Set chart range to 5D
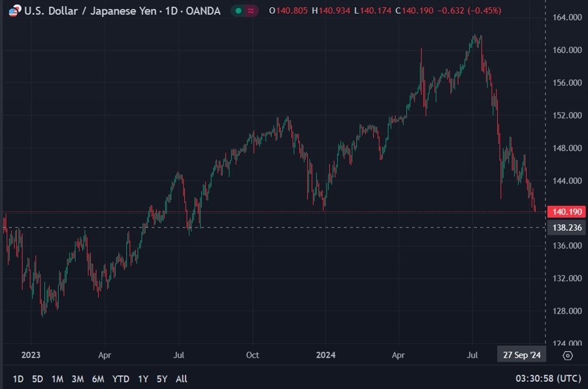The height and width of the screenshot is (389, 588). pos(37,379)
